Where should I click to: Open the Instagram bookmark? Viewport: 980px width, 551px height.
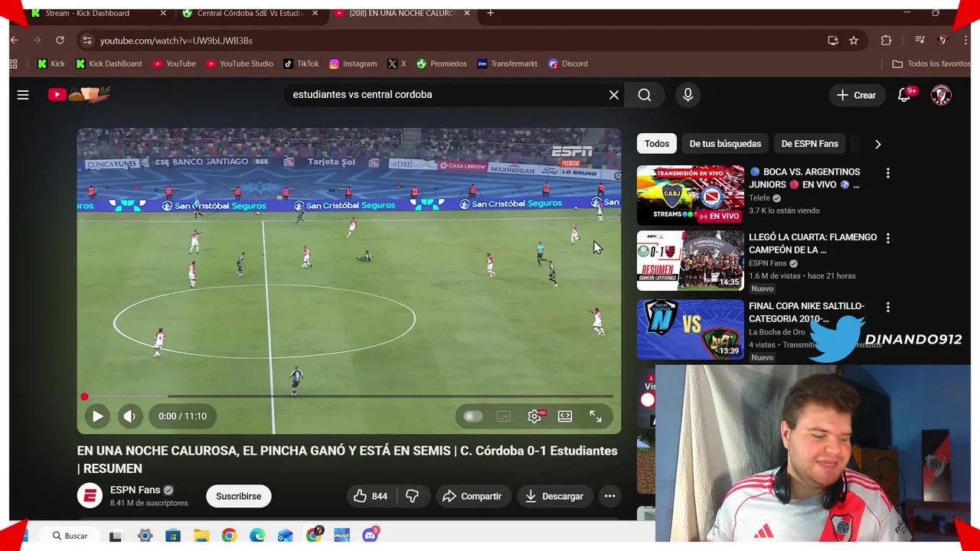(x=353, y=64)
